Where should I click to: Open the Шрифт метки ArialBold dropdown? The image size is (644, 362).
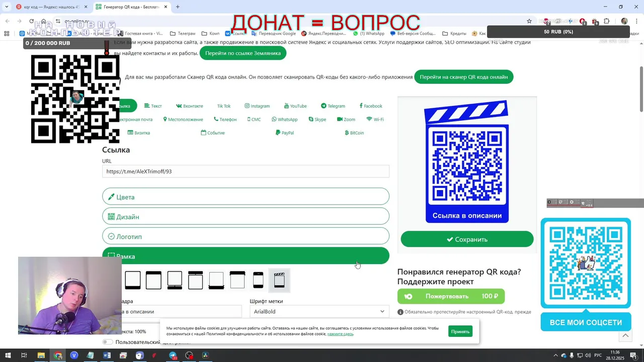(x=319, y=312)
